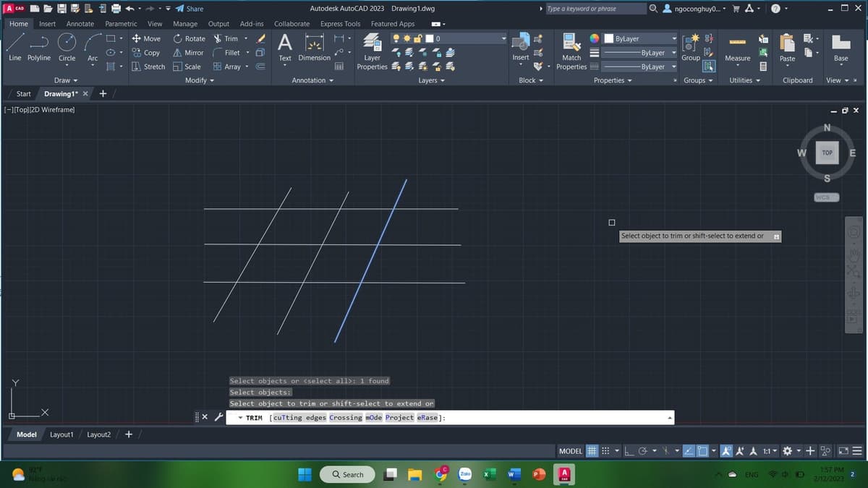
Task: Choose the cuTting edges command option
Action: click(299, 418)
